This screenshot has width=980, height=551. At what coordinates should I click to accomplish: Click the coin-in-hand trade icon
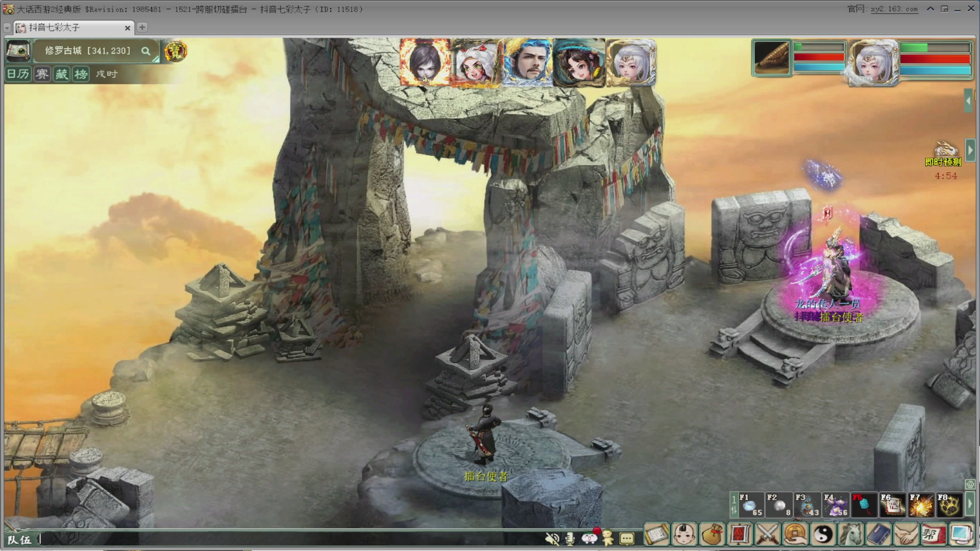(795, 535)
